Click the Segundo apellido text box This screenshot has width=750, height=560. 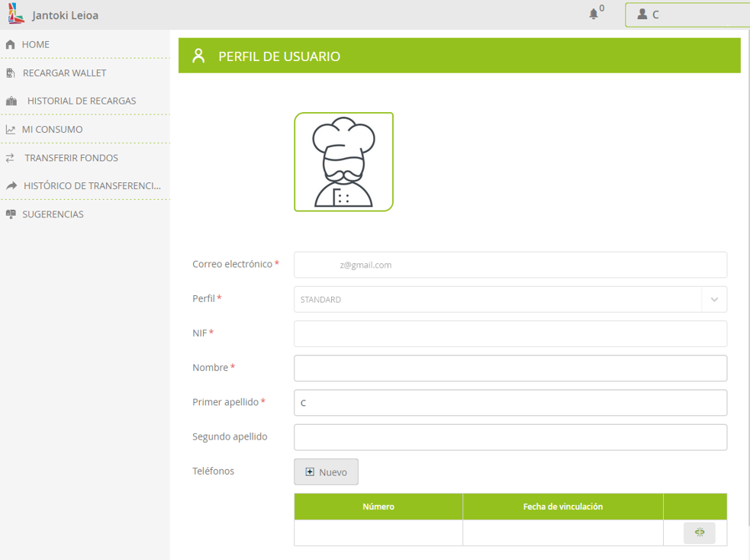[x=510, y=437]
